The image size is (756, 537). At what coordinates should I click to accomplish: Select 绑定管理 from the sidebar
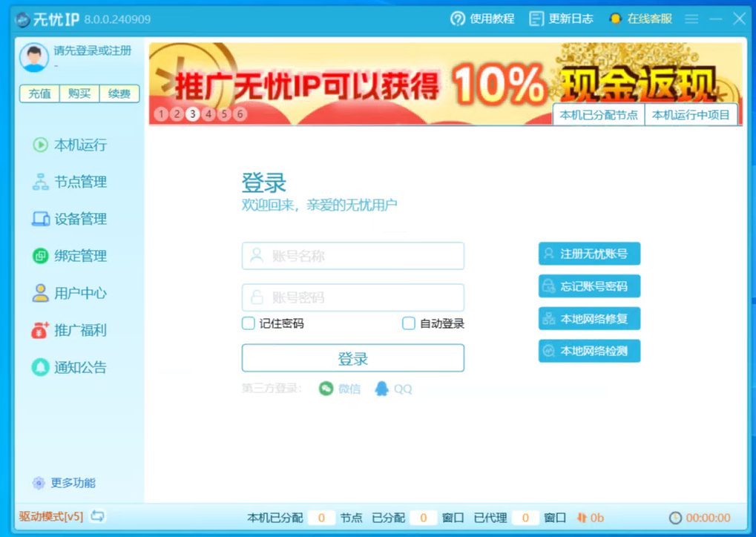click(x=70, y=255)
